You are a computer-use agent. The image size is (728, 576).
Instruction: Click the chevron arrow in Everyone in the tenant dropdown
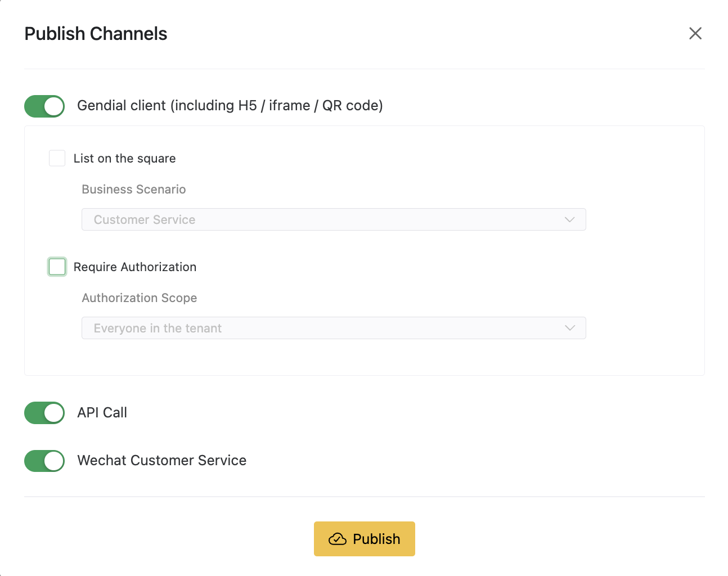click(569, 328)
